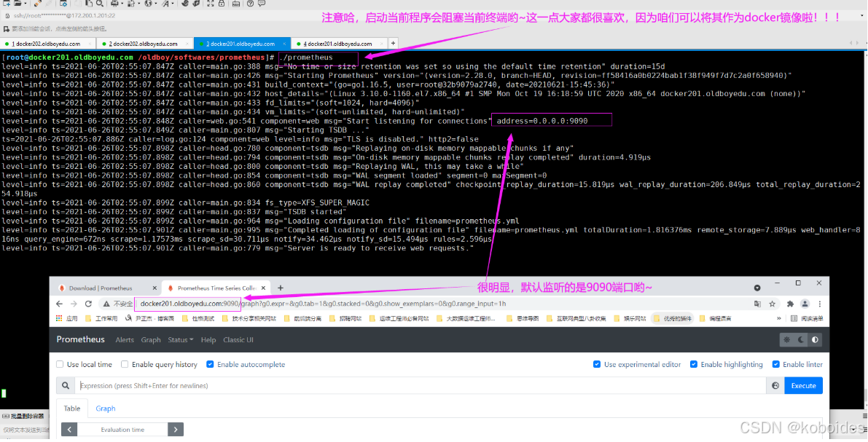Close the Download | Prometheus tab

click(155, 288)
